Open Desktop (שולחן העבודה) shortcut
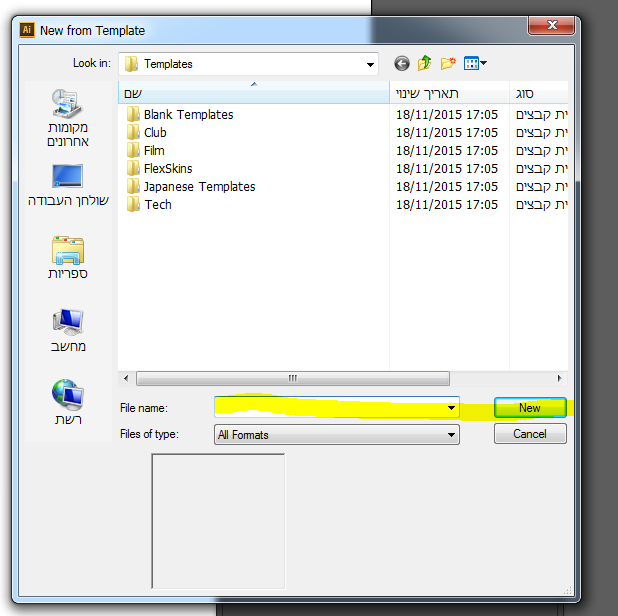Image resolution: width=618 pixels, height=616 pixels. [68, 185]
